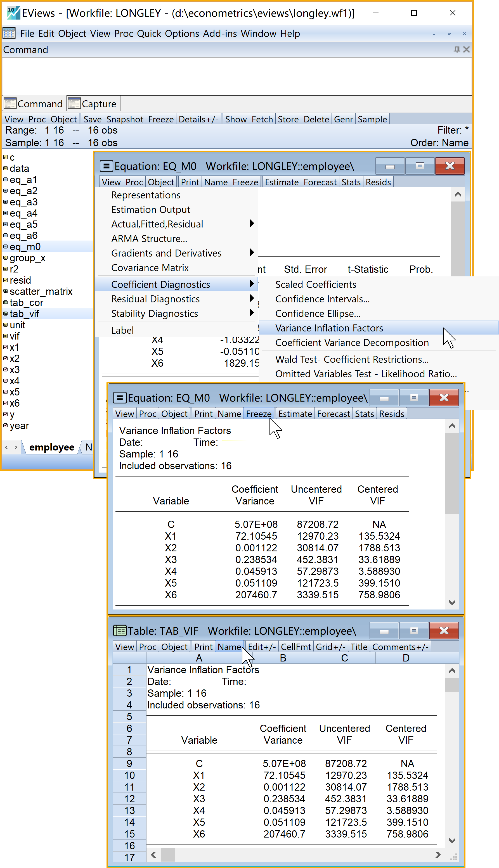Click Name button in TAB_VIF table toolbar

pos(229,647)
